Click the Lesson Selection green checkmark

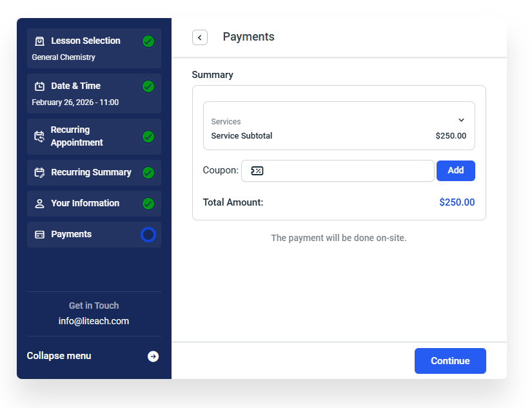148,41
